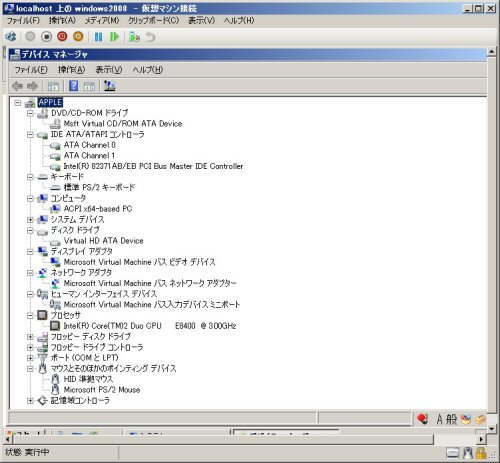500x463 pixels.
Task: Select ATA Channel 0
Action: tap(90, 145)
